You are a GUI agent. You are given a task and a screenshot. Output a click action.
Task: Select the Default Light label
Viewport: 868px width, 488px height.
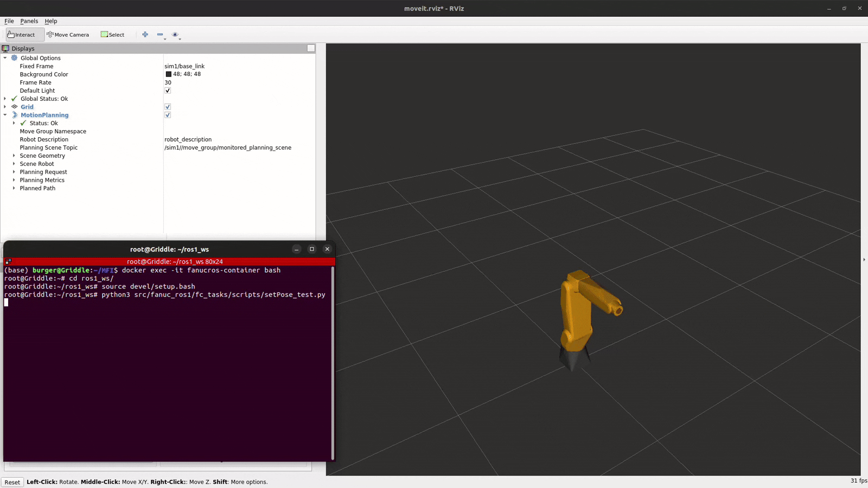pyautogui.click(x=37, y=91)
